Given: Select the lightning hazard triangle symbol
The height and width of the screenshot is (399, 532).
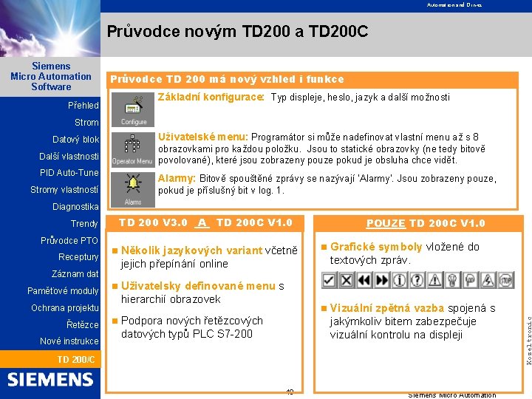Looking at the screenshot, I should point(488,280).
